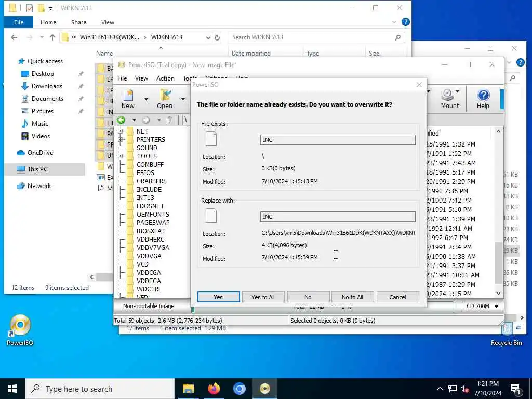532x399 pixels.
Task: Click the Non-bootable Image status label
Action: coord(149,306)
